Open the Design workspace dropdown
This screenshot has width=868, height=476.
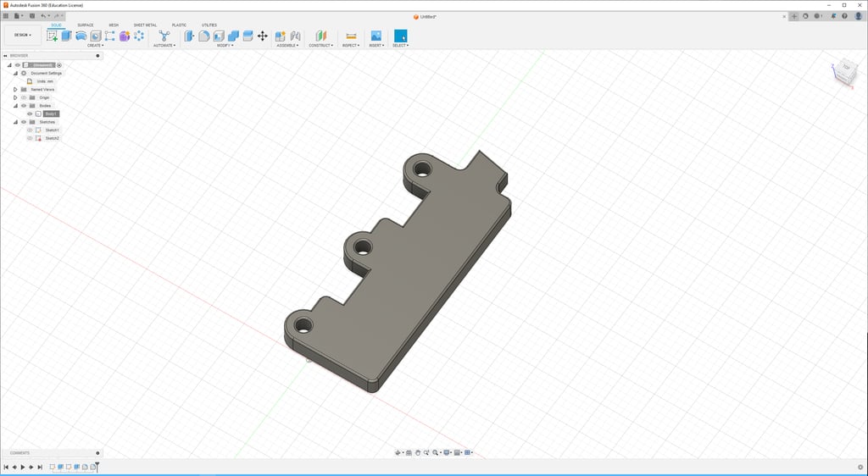coord(23,35)
